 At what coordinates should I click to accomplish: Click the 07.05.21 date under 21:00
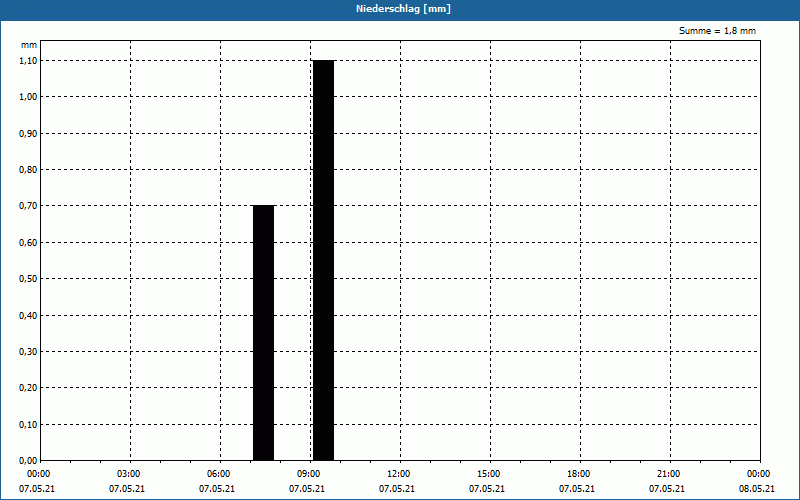tap(667, 489)
